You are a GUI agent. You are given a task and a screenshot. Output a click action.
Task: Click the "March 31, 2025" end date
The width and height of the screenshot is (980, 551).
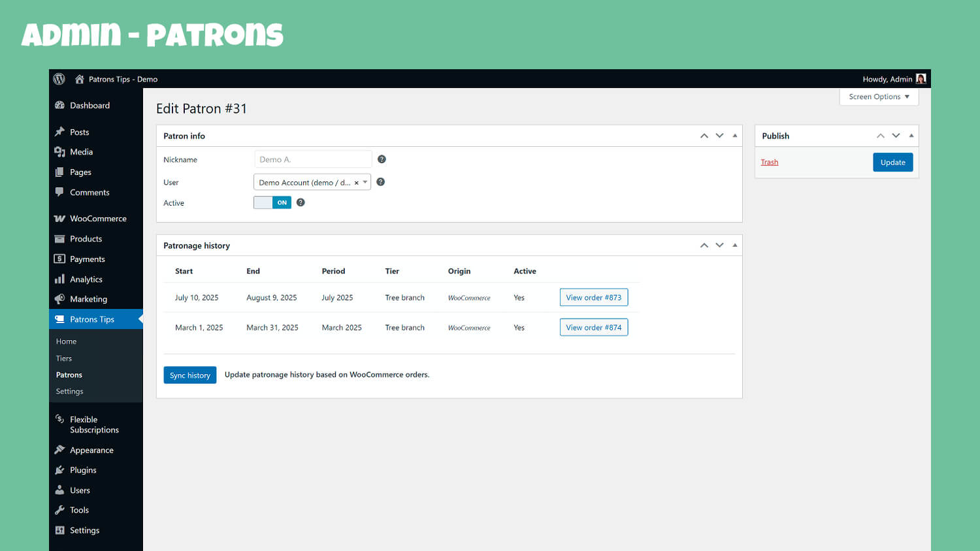tap(272, 328)
